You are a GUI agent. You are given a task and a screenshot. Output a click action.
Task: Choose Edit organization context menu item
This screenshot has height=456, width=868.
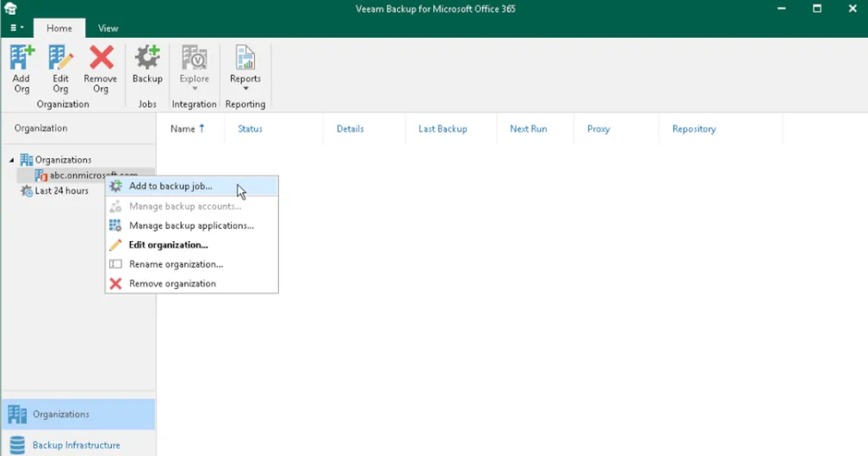pos(191,245)
